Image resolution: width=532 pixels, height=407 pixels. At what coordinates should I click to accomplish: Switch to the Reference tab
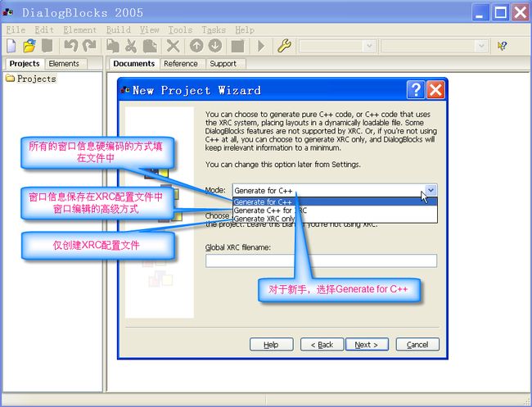pos(181,64)
